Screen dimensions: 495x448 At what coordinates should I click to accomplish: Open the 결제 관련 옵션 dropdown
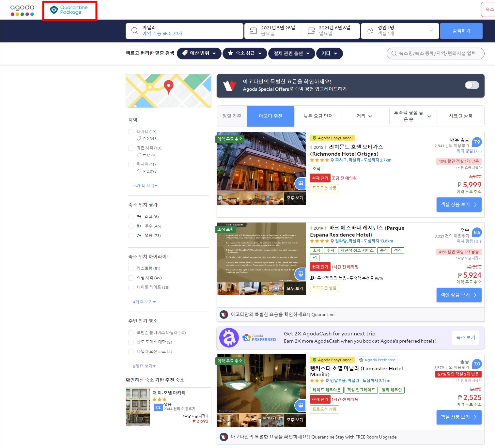point(292,54)
